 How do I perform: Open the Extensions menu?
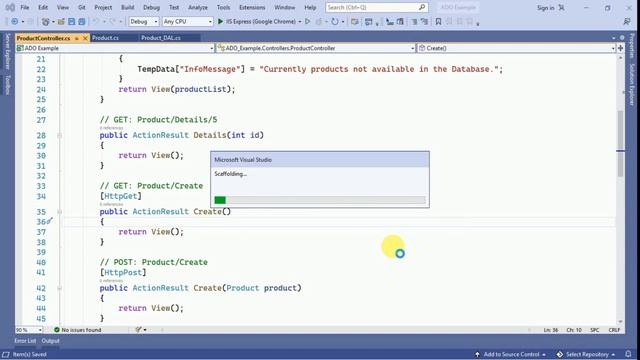(x=252, y=7)
